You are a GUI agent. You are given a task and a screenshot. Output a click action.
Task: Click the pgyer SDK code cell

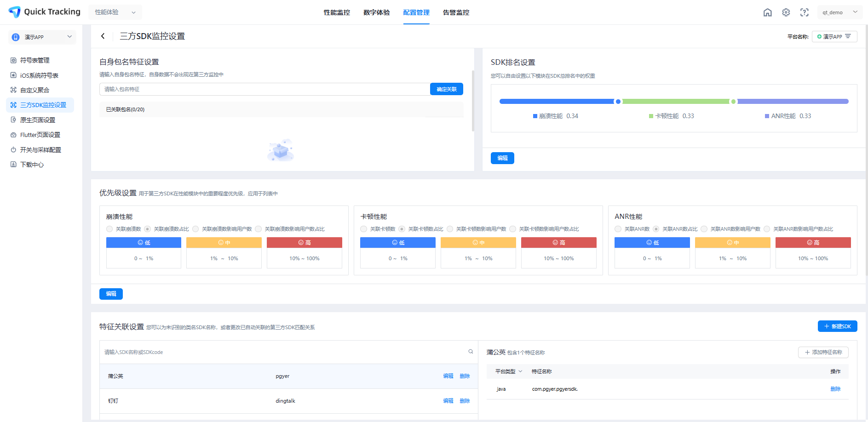click(282, 376)
